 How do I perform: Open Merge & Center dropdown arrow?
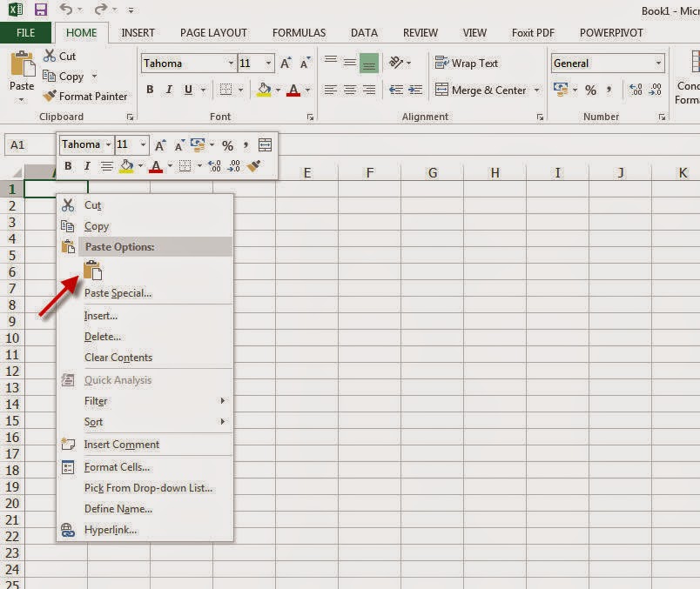click(536, 90)
